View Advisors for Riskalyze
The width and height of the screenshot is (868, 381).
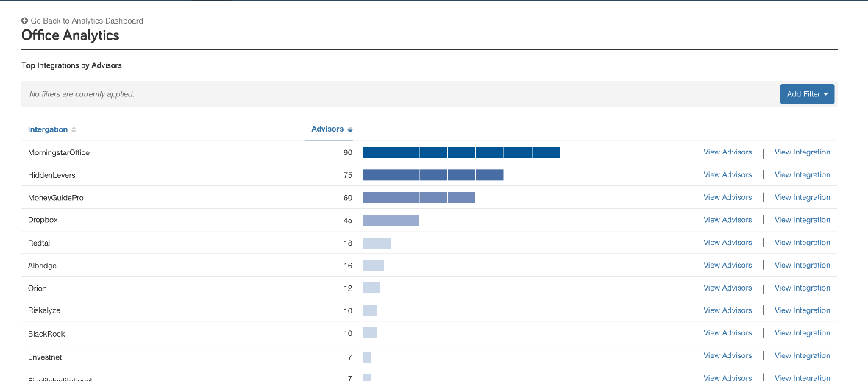coord(728,310)
